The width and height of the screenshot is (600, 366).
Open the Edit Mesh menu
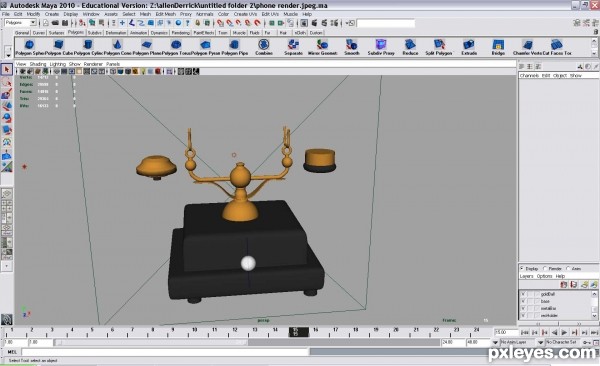tap(165, 14)
